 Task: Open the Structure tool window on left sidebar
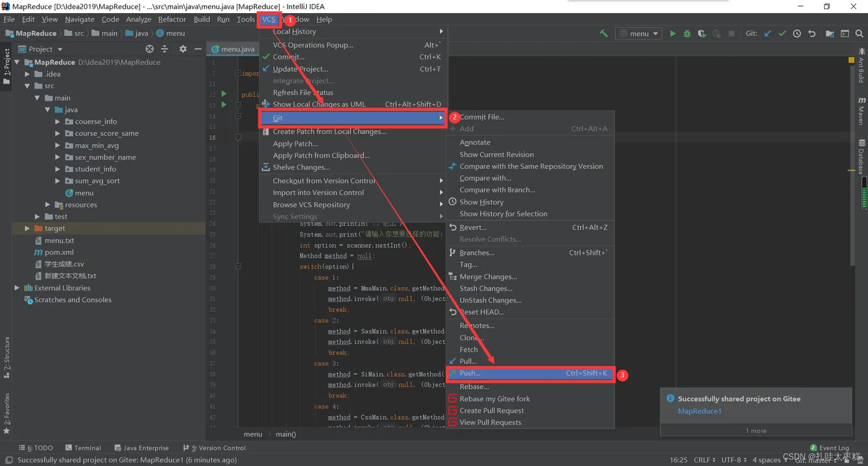coord(6,357)
